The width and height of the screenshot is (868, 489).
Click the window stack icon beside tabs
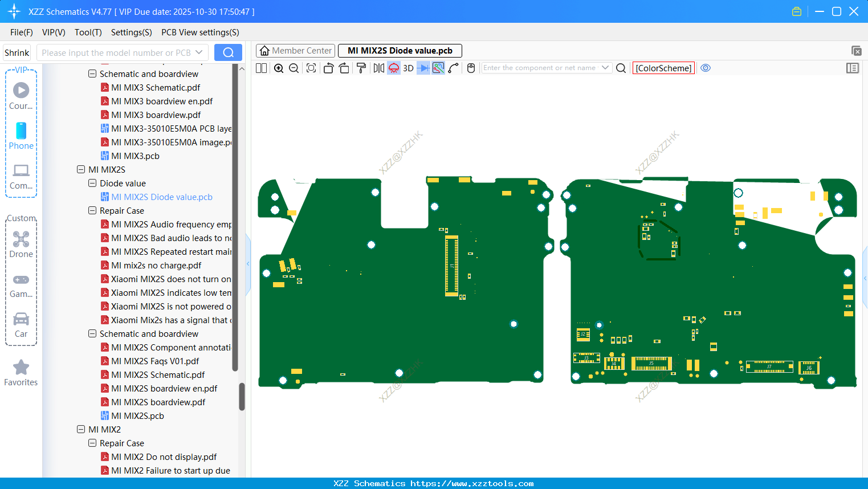tap(856, 51)
